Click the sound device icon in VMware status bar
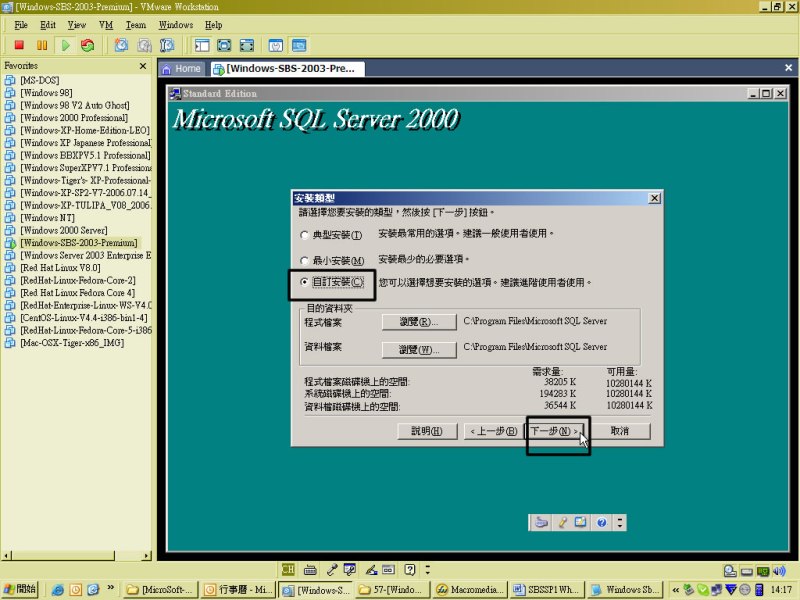This screenshot has width=800, height=600. click(x=780, y=571)
